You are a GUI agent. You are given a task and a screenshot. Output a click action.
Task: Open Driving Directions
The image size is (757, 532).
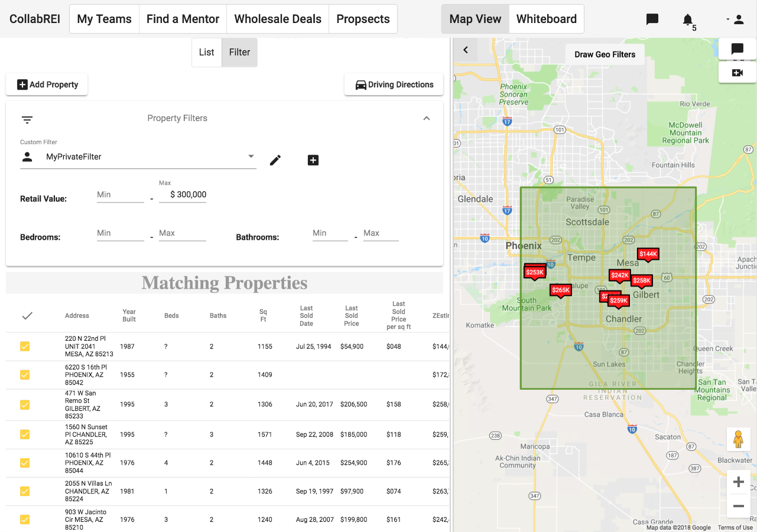tap(394, 84)
